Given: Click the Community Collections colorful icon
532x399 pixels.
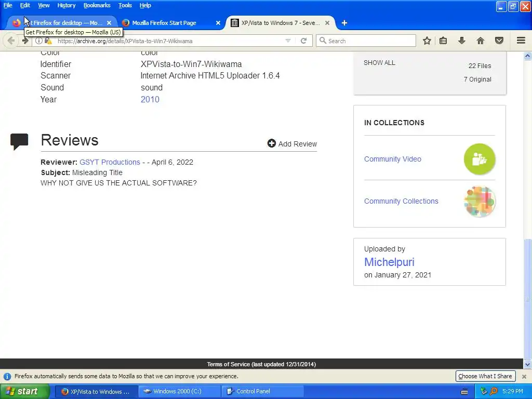Looking at the screenshot, I should point(480,201).
